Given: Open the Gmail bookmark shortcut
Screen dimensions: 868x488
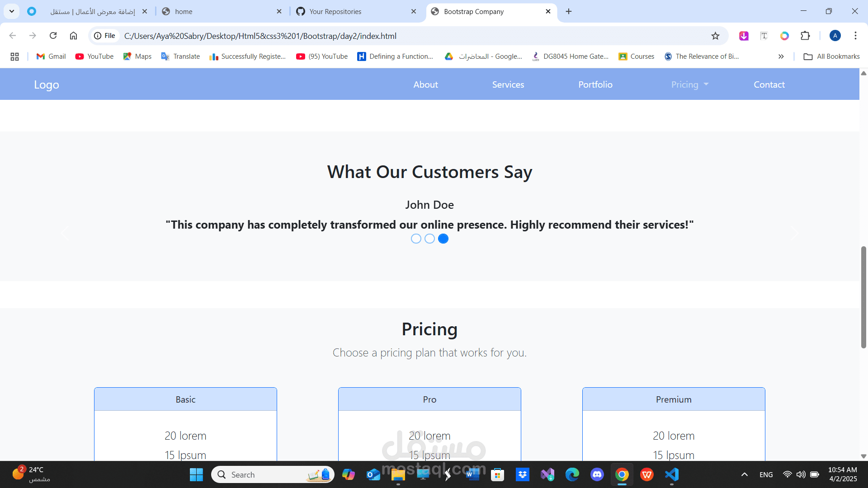Looking at the screenshot, I should coord(50,56).
